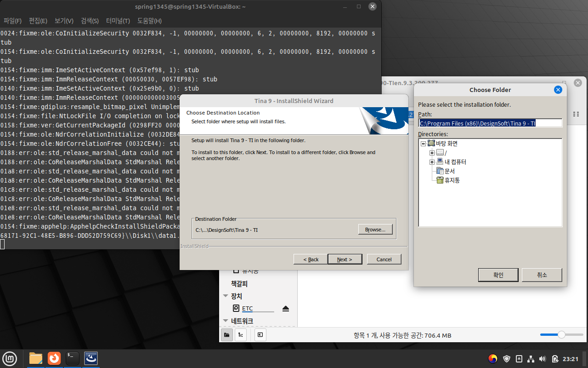The image size is (588, 368).
Task: Launch the Files app from the taskbar
Action: (36, 358)
